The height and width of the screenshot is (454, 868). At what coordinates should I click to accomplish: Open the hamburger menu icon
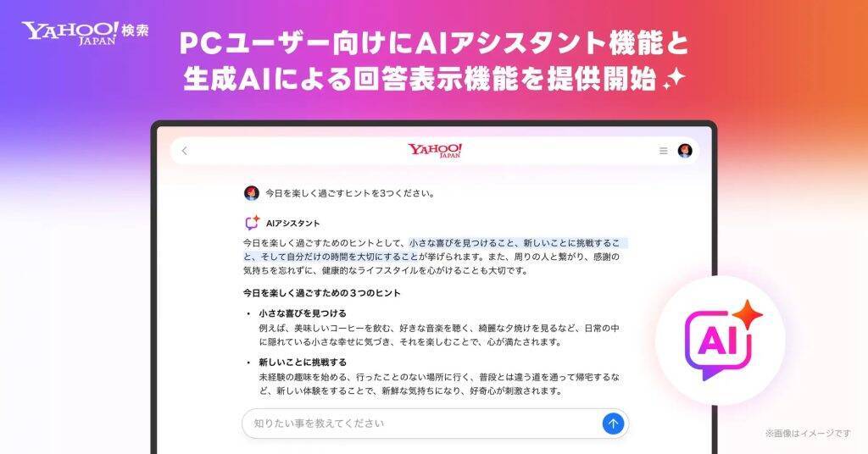coord(663,151)
